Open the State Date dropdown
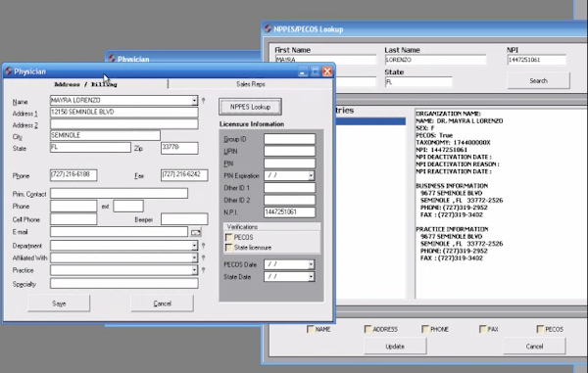This screenshot has width=588, height=373. [311, 277]
